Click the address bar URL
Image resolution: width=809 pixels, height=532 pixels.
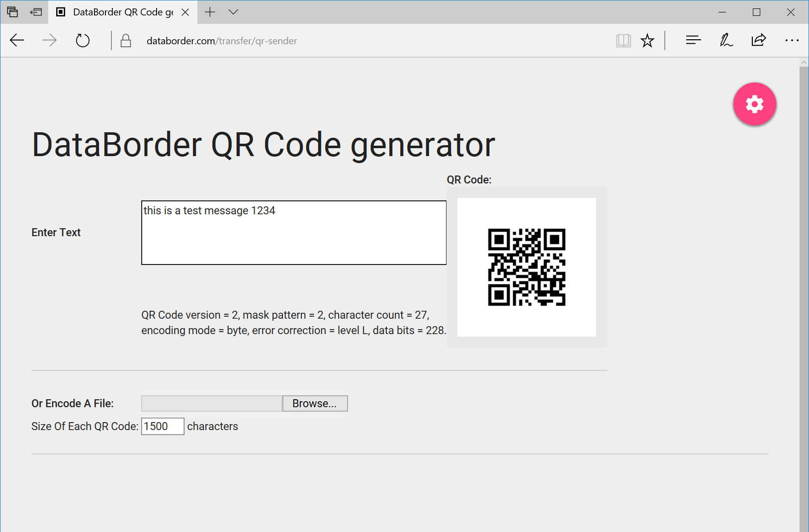(222, 41)
